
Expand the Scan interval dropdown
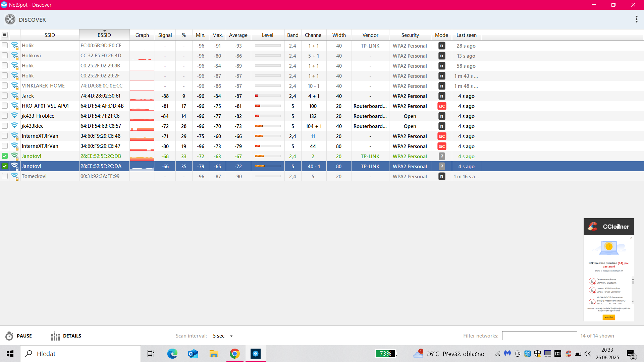231,336
